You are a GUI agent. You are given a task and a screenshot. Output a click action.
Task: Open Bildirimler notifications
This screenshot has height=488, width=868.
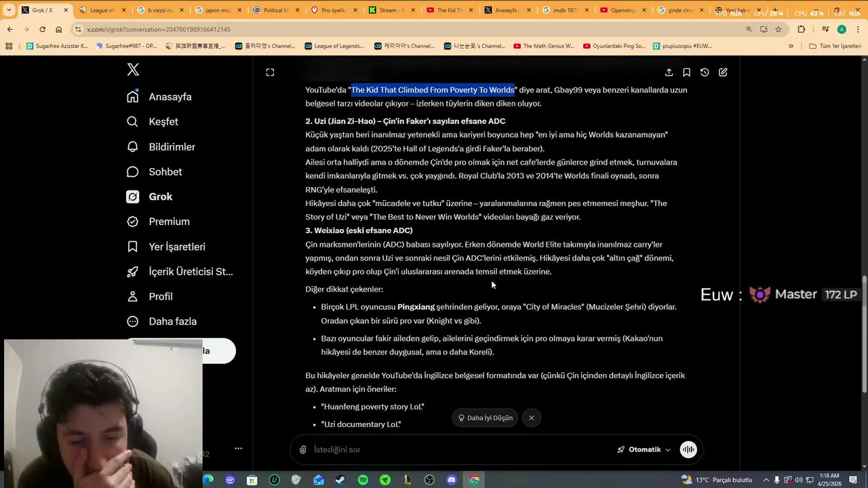(161, 147)
